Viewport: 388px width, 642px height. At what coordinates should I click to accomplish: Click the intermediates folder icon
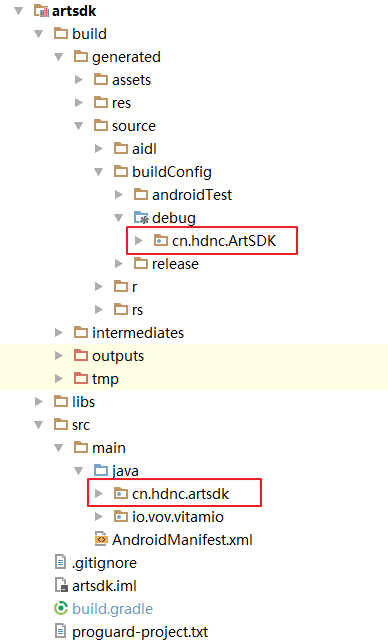pos(81,332)
